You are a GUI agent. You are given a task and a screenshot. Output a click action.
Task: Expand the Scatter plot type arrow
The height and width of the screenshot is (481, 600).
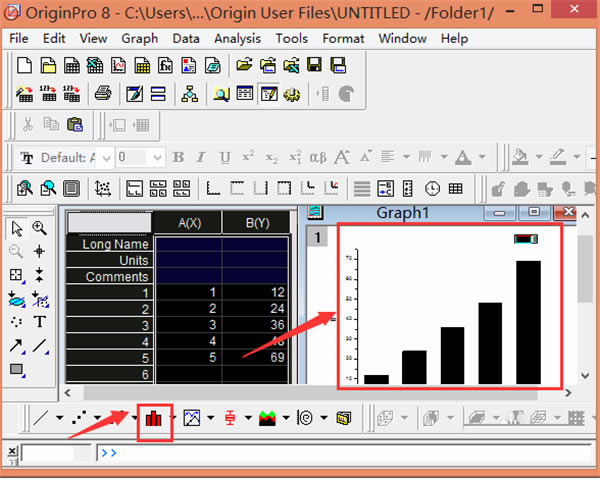(98, 418)
